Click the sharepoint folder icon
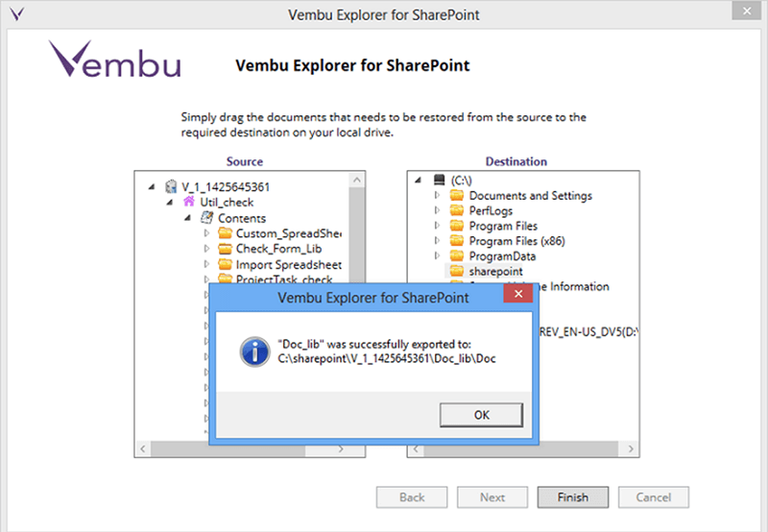 457,271
